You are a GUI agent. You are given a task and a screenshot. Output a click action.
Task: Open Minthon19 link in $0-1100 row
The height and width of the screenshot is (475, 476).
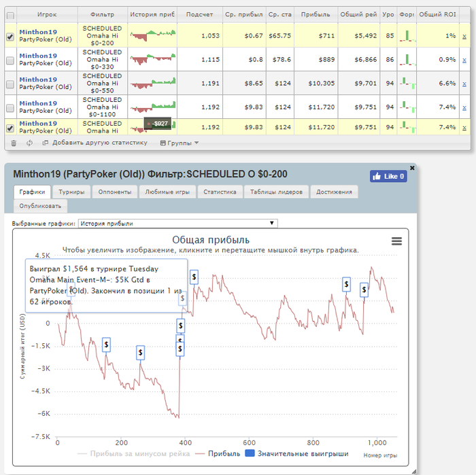pyautogui.click(x=38, y=103)
